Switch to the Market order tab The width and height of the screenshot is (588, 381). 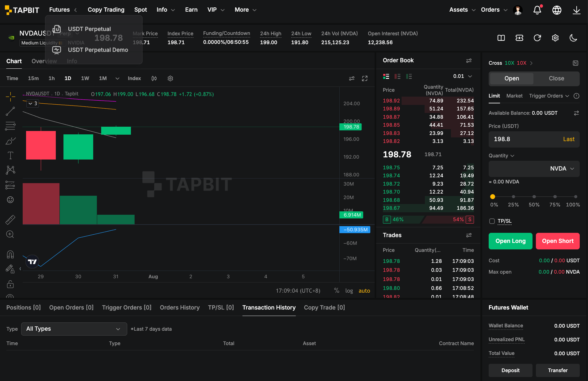[514, 96]
